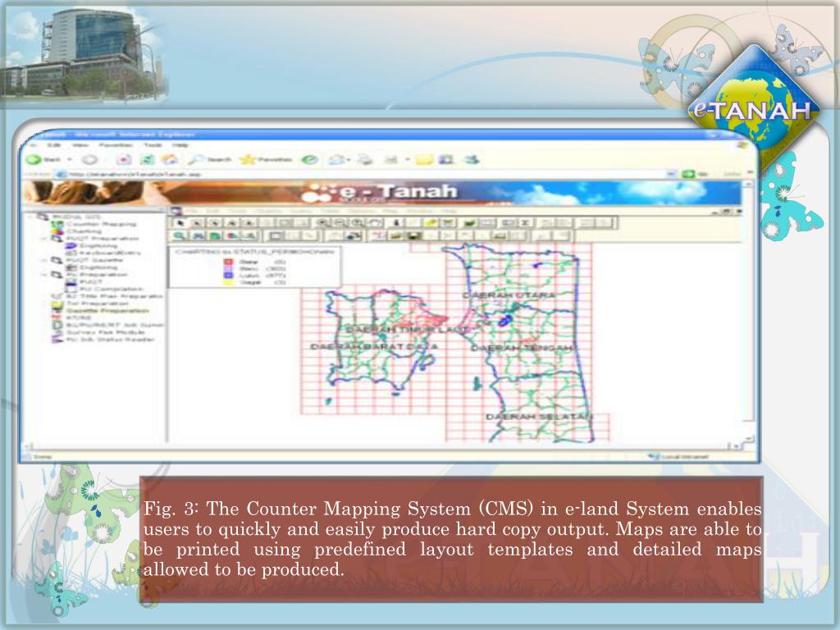
Task: Stop page loading with the red Stop icon
Action: 124,159
